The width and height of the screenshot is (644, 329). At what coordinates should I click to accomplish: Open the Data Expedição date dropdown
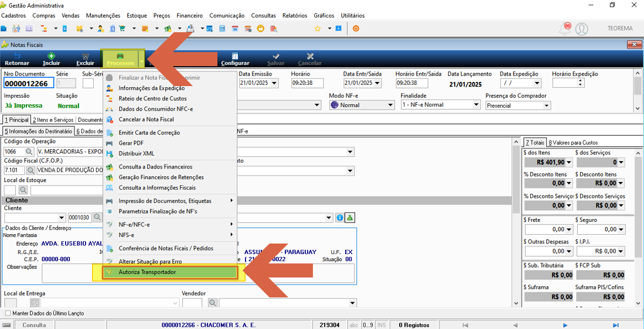point(537,83)
